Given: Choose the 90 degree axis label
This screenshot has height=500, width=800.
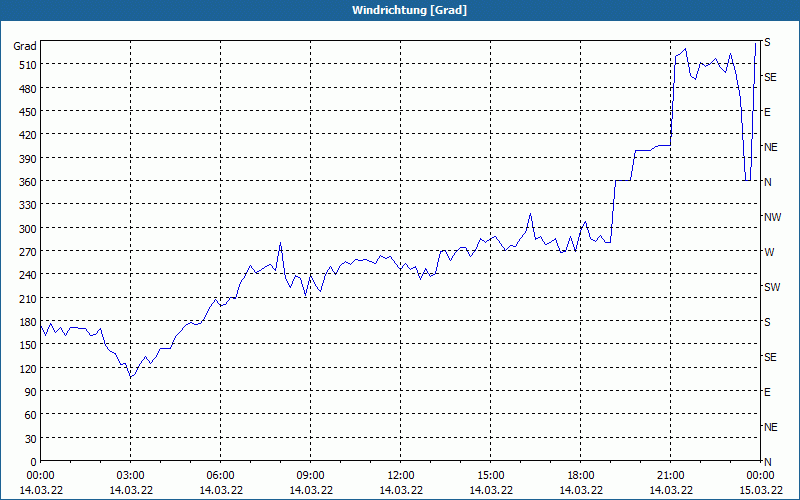Looking at the screenshot, I should [x=31, y=392].
